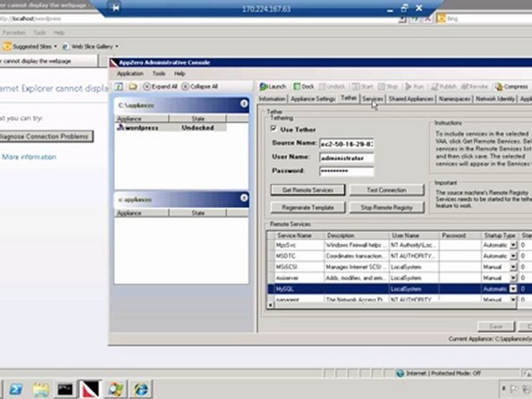Click the Source Name input field

346,144
